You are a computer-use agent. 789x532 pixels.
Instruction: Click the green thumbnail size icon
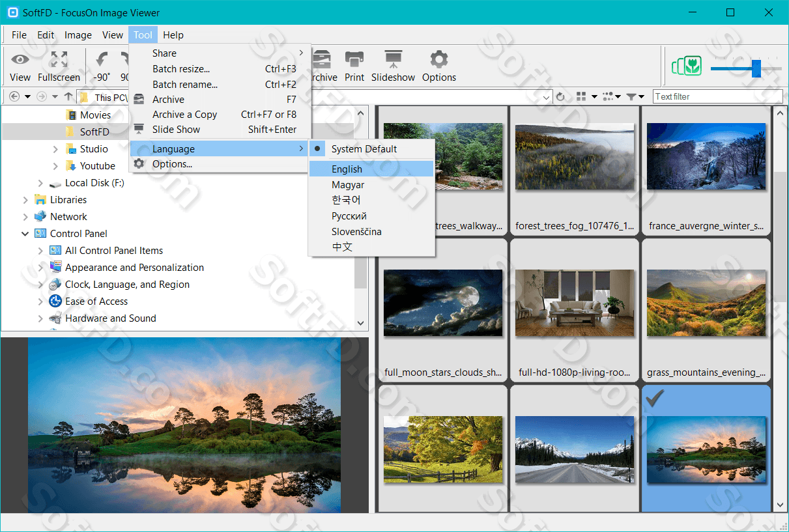tap(687, 65)
